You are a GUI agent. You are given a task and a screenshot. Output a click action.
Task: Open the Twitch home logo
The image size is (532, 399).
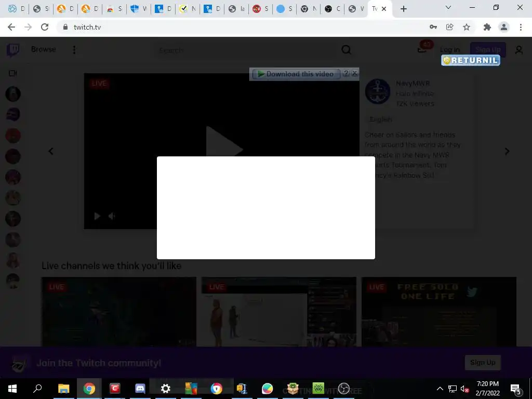pos(13,50)
